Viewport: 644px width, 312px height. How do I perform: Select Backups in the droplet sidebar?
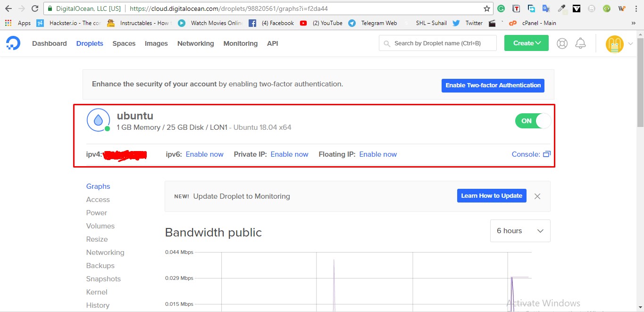[x=100, y=266]
